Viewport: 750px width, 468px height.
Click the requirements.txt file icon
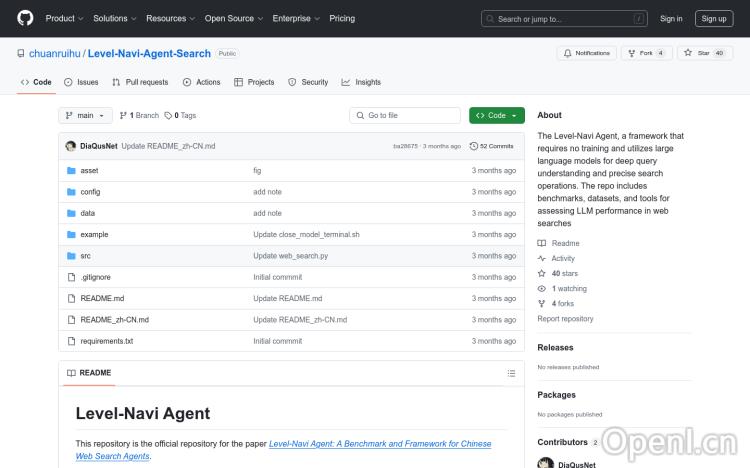71,341
